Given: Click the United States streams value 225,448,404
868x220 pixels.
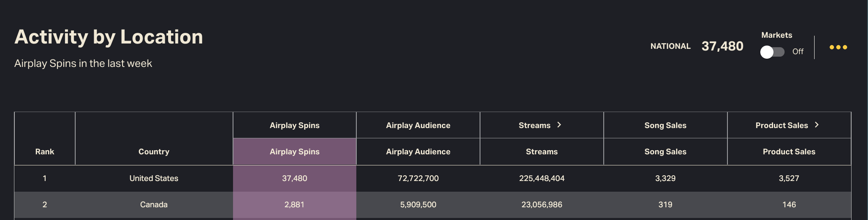Looking at the screenshot, I should (542, 178).
